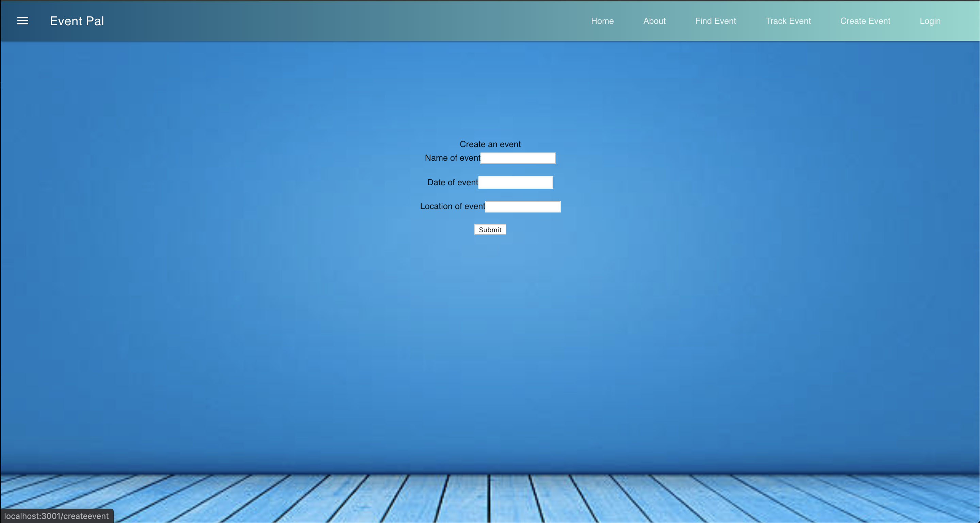Viewport: 980px width, 523px height.
Task: Click the Event Pal site title
Action: coord(77,21)
